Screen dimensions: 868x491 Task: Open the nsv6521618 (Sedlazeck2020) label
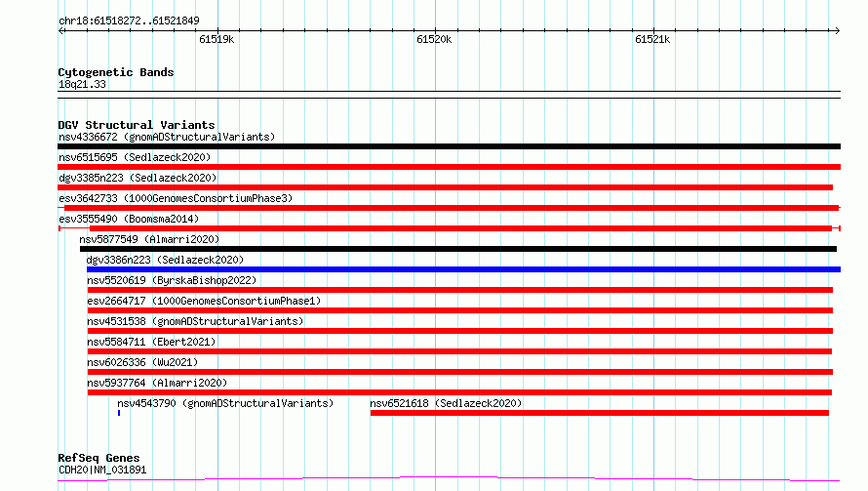(x=446, y=403)
